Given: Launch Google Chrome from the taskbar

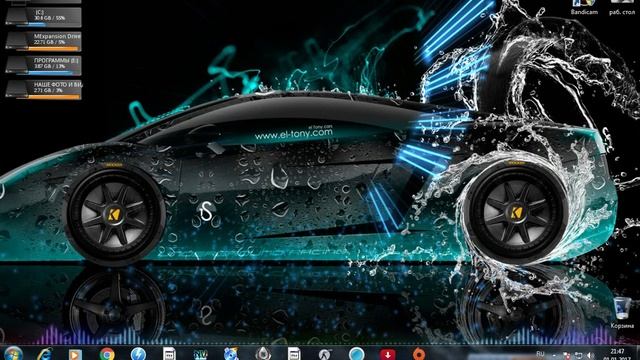Looking at the screenshot, I should click(107, 354).
